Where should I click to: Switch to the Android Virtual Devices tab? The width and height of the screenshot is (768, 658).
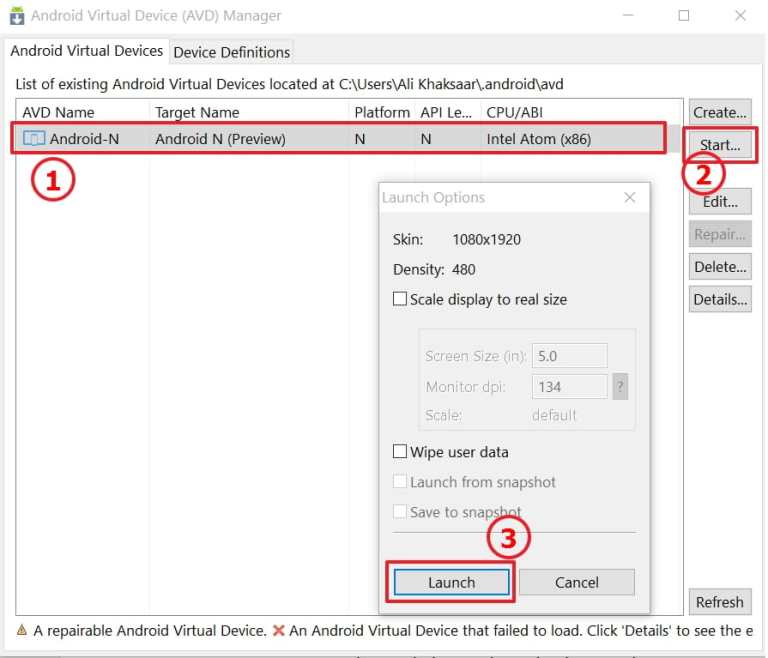87,51
